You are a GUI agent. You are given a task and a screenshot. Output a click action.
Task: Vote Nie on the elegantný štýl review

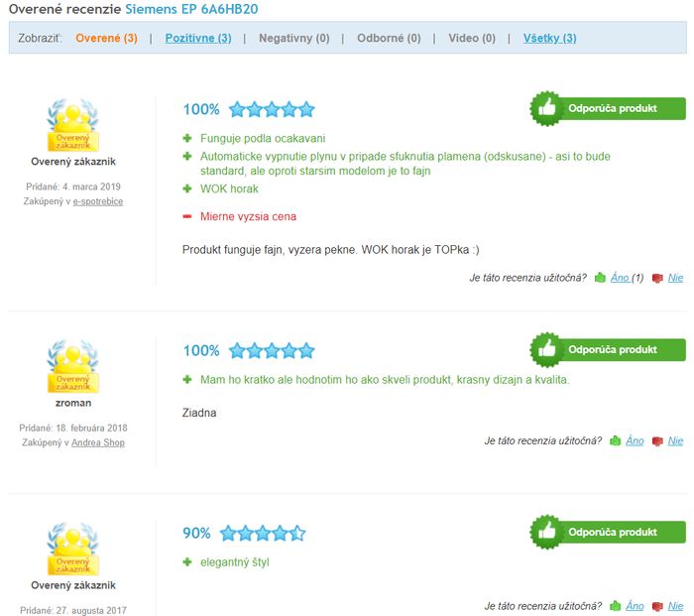click(675, 606)
